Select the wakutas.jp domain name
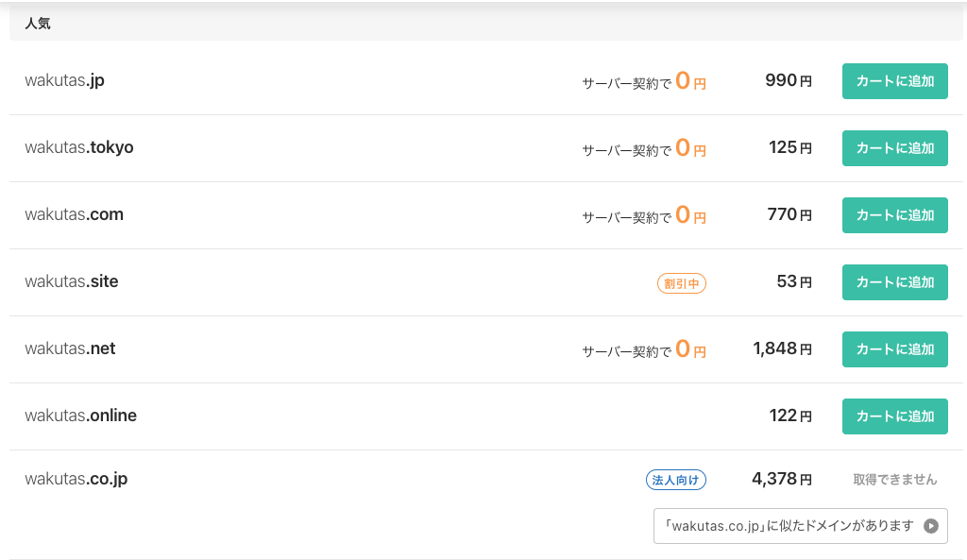Screen dimensions: 967x560 (64, 81)
